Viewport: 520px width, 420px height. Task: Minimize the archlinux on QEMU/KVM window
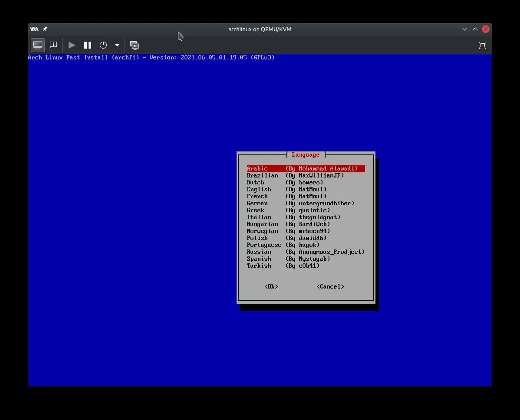pos(464,29)
